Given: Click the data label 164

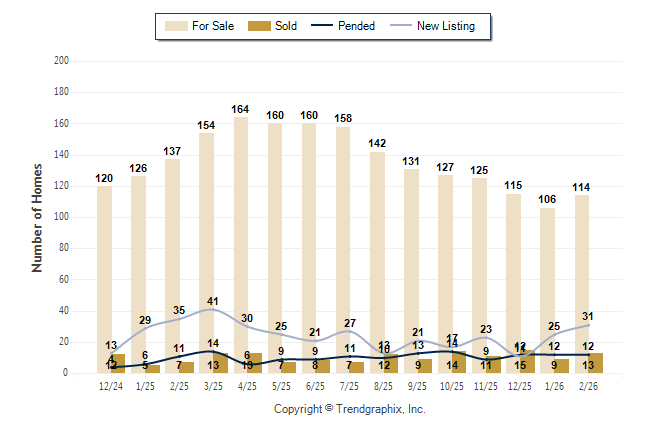Looking at the screenshot, I should [241, 109].
